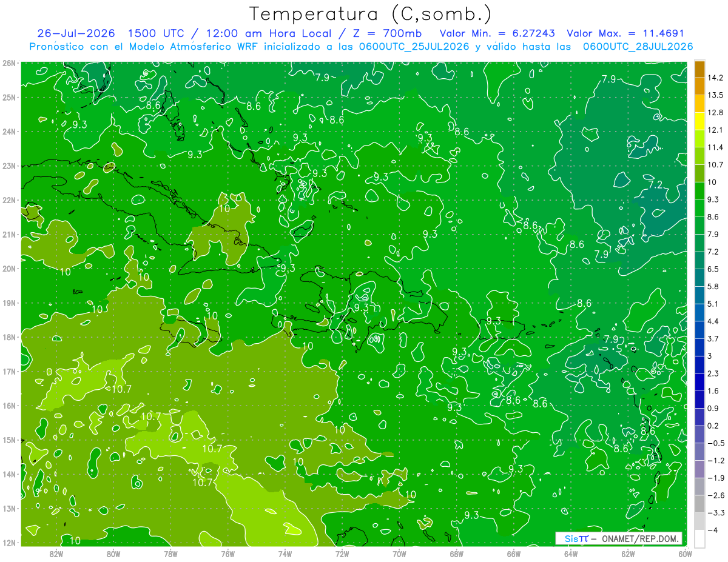
Task: Select the 1.6 colorbar tick label
Action: (x=713, y=391)
